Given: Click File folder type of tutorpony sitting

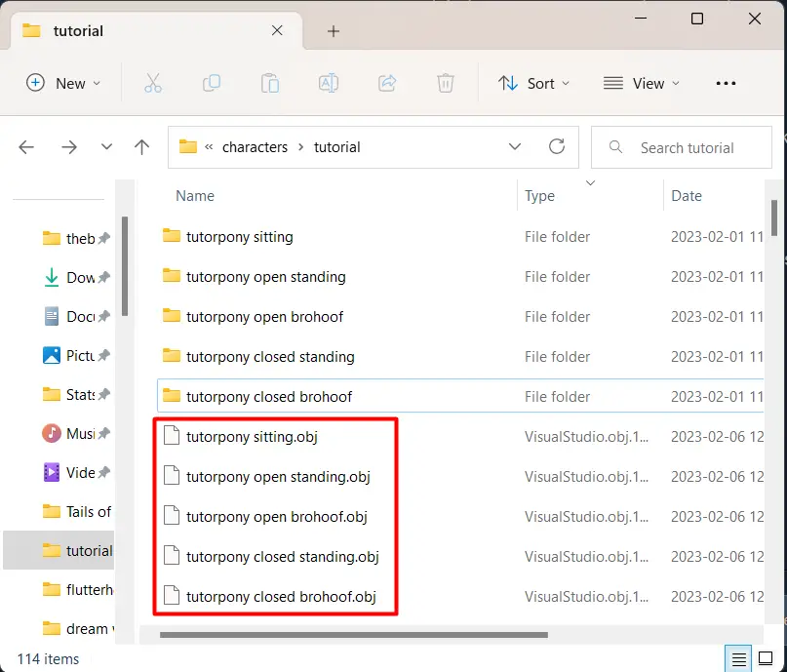Looking at the screenshot, I should click(x=557, y=236).
